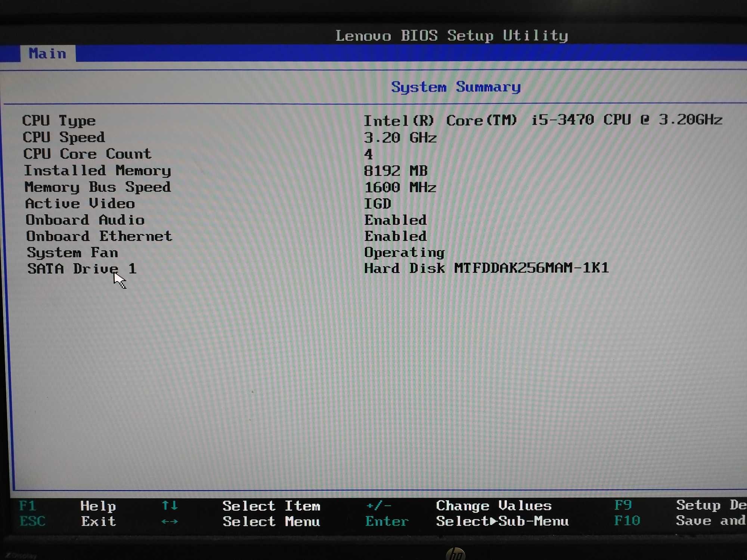Click the Lenovo BIOS Setup Utility title
The width and height of the screenshot is (747, 560).
pyautogui.click(x=452, y=36)
